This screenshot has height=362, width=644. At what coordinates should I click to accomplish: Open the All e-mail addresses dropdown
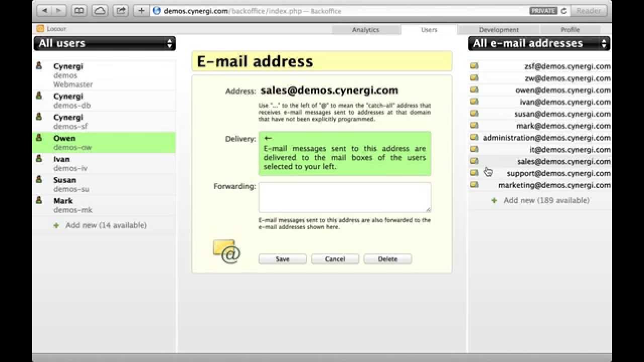539,43
